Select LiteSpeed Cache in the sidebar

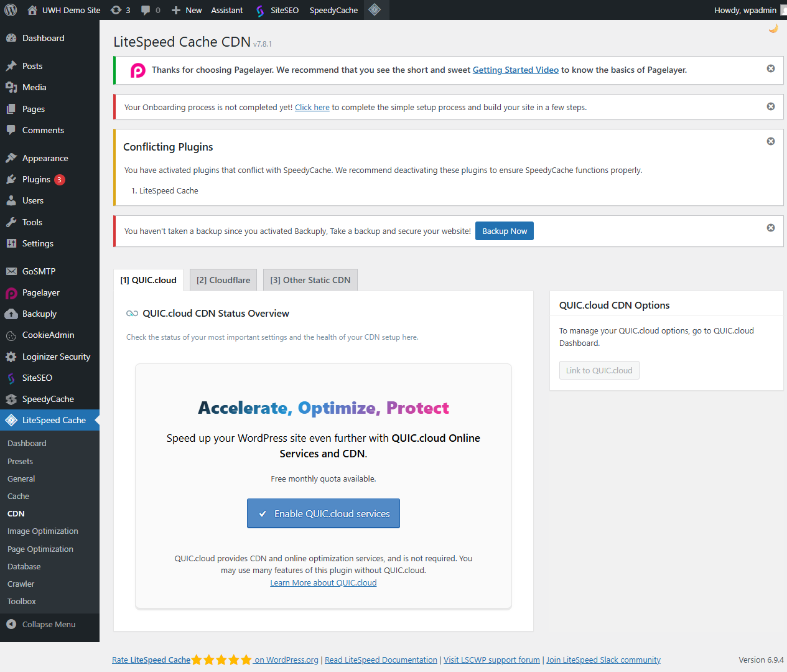[50, 420]
